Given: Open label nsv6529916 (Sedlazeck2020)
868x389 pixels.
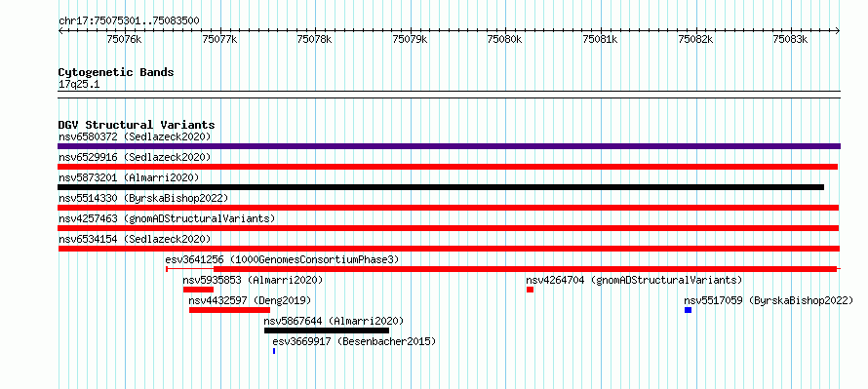Looking at the screenshot, I should [135, 157].
